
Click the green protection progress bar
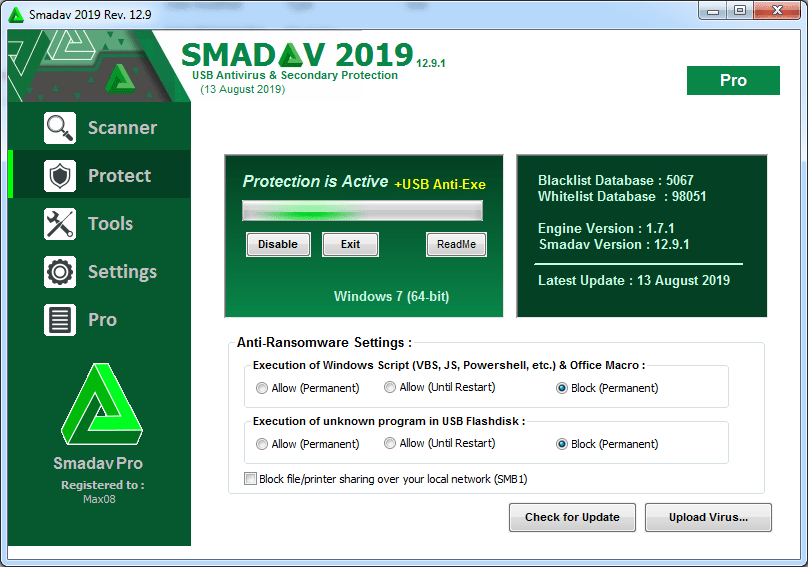click(362, 211)
